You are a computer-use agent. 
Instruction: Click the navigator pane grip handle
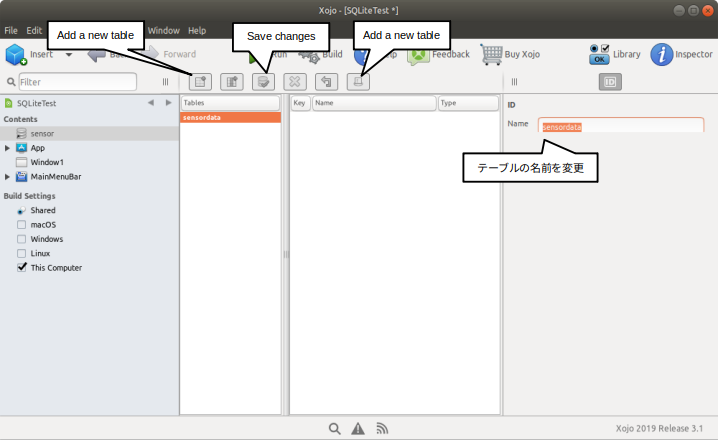[165, 82]
